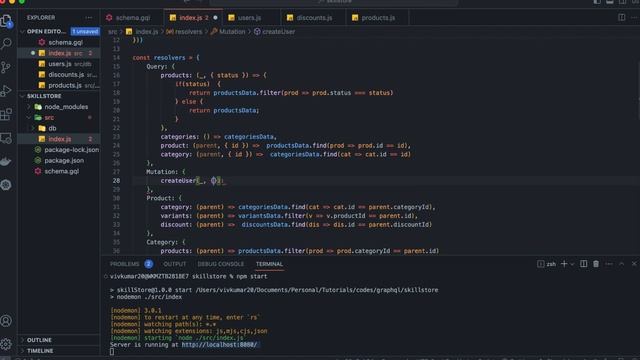640x360 pixels.
Task: Open the Extensions view
Action: tap(6, 114)
